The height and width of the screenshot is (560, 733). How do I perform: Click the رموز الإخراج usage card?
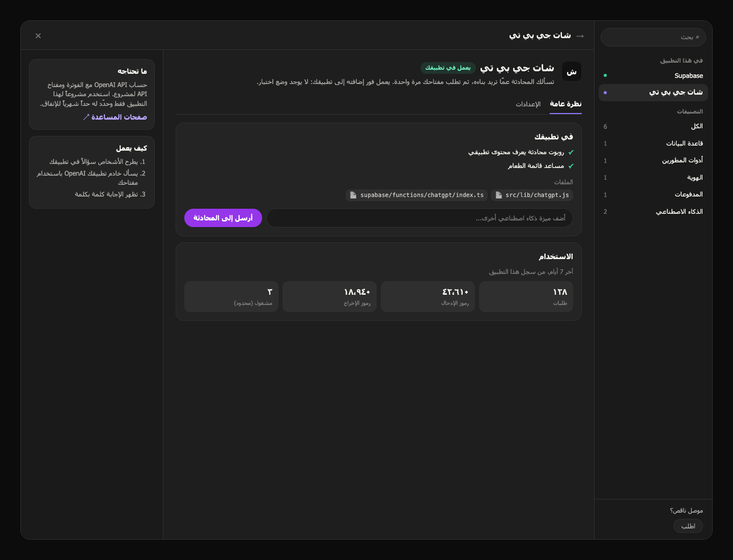coord(329,296)
